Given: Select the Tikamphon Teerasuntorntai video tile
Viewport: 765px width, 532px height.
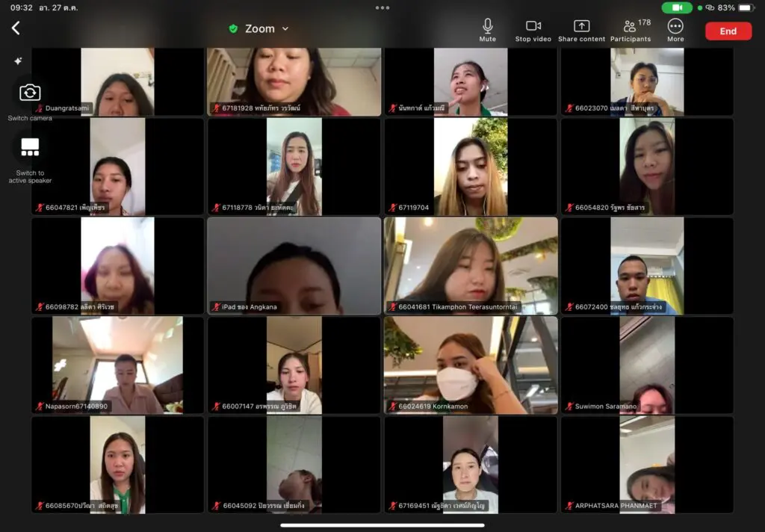Looking at the screenshot, I should point(471,265).
